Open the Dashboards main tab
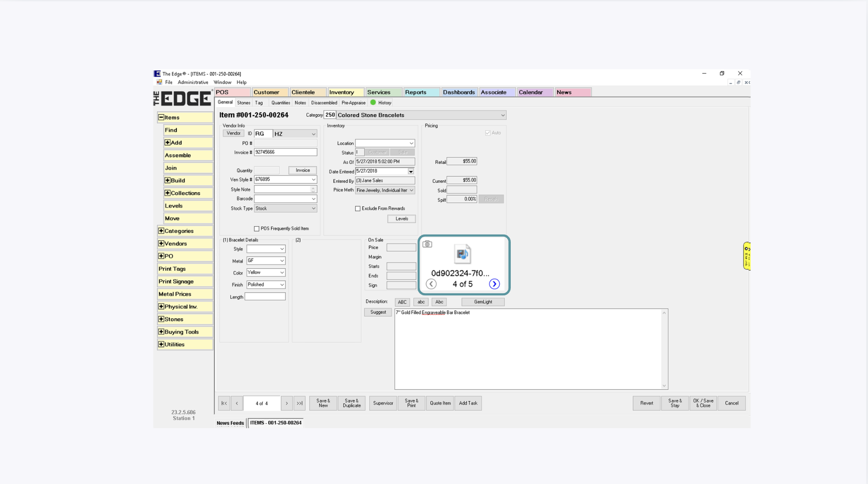This screenshot has height=484, width=868. pos(459,92)
